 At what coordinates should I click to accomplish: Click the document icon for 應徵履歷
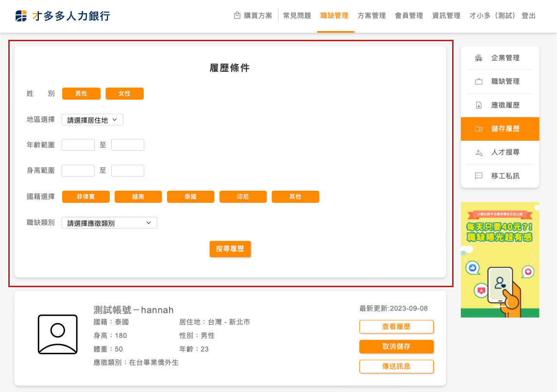(x=479, y=105)
